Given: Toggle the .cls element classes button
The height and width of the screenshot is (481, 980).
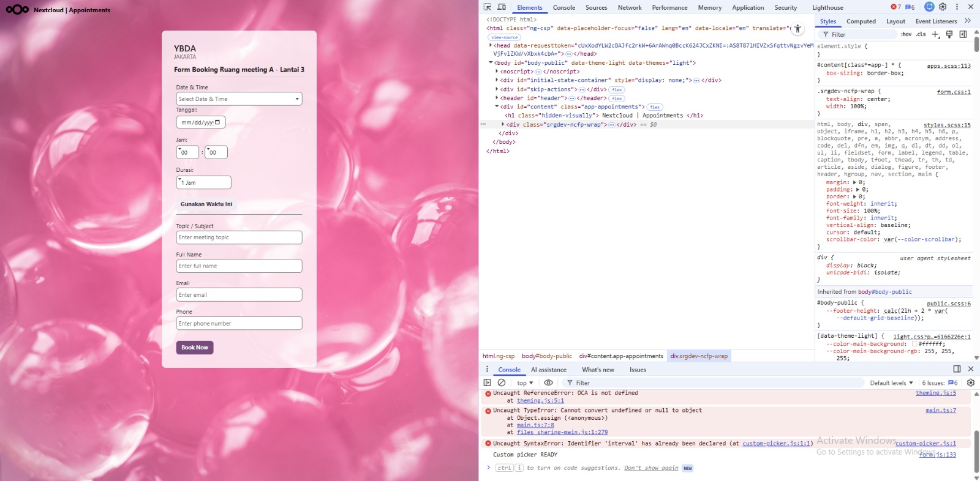Looking at the screenshot, I should click(x=921, y=34).
